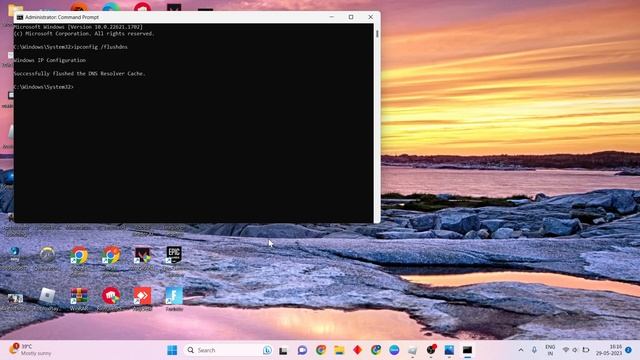Open the AnyDesk desktop shortcut
Viewport: 640px width, 360px height.
pyautogui.click(x=142, y=297)
